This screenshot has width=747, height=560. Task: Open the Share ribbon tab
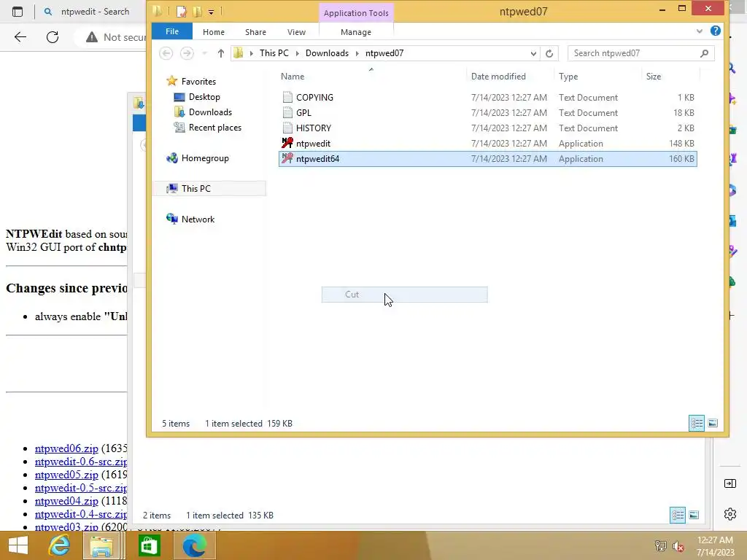click(255, 32)
